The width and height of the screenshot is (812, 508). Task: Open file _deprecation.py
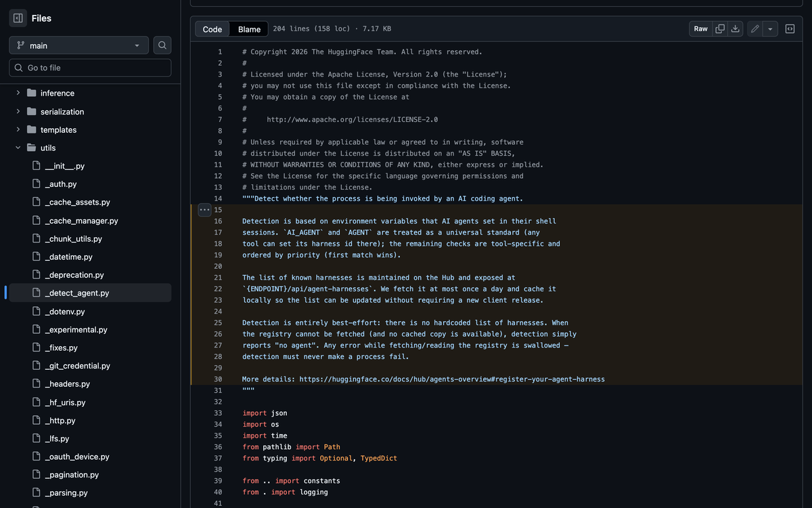pyautogui.click(x=74, y=275)
